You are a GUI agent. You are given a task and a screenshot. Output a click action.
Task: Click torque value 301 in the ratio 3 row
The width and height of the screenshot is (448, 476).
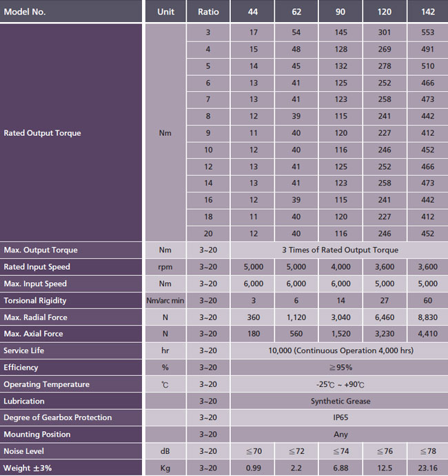click(385, 32)
